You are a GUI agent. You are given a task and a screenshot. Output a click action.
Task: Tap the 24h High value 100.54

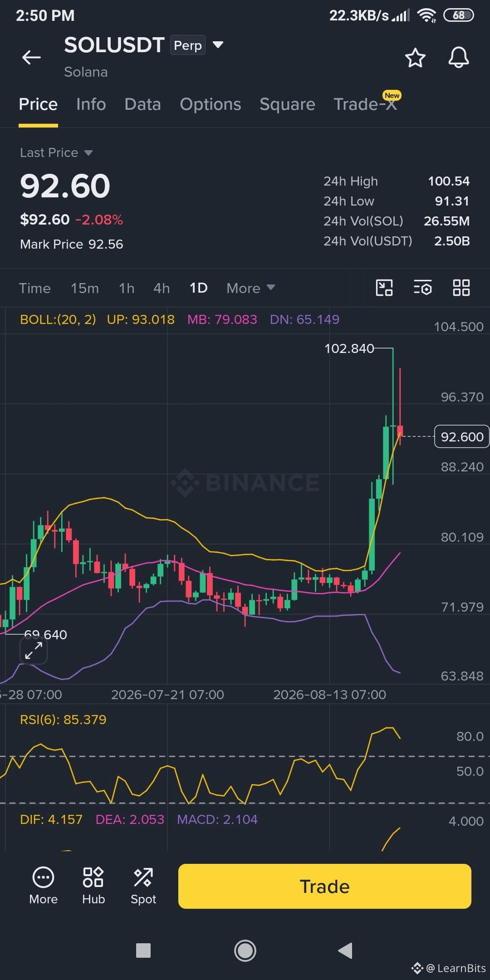coord(449,181)
